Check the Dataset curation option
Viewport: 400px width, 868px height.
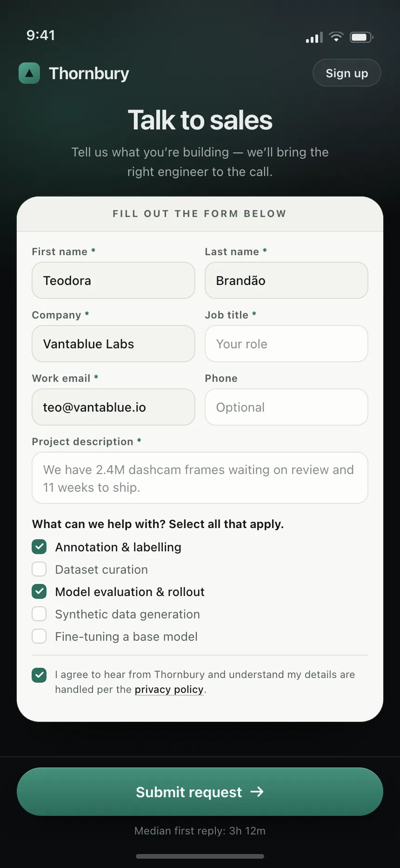click(x=39, y=569)
